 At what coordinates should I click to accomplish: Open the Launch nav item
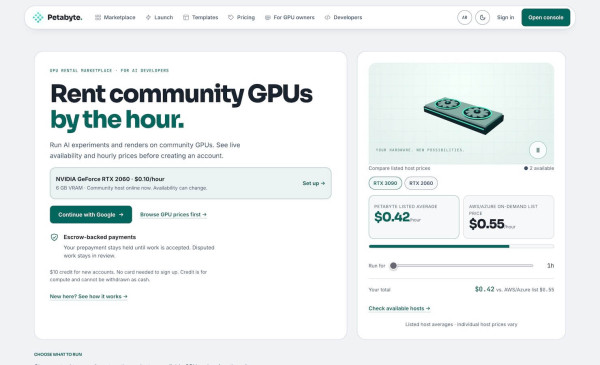tap(159, 17)
